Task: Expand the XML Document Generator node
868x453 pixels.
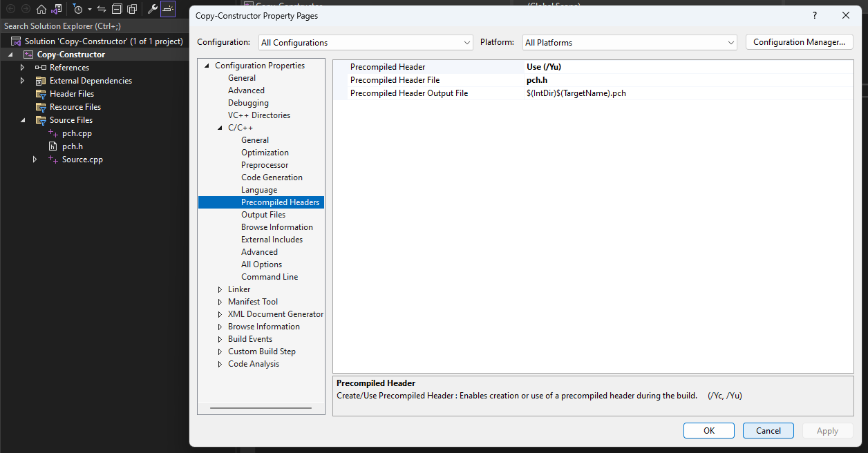Action: coord(220,314)
